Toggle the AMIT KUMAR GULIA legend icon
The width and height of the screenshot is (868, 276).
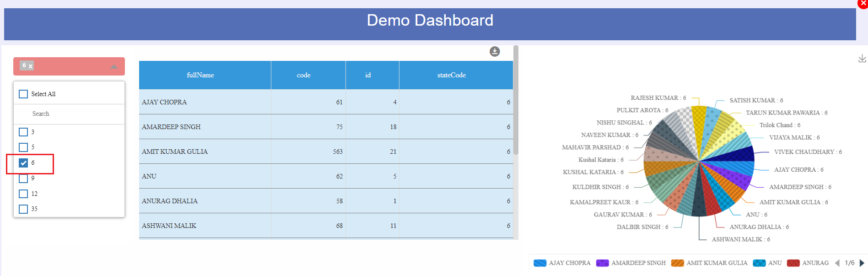677,263
